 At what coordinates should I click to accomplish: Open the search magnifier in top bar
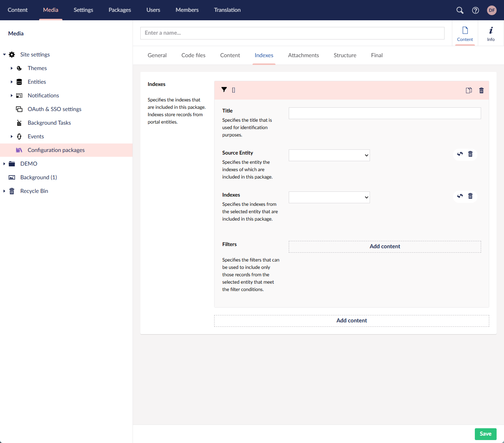point(460,10)
